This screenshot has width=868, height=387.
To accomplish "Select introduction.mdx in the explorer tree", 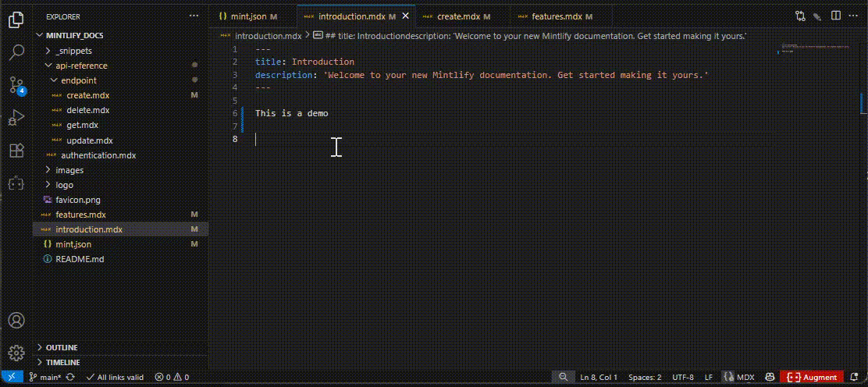I will click(x=121, y=229).
